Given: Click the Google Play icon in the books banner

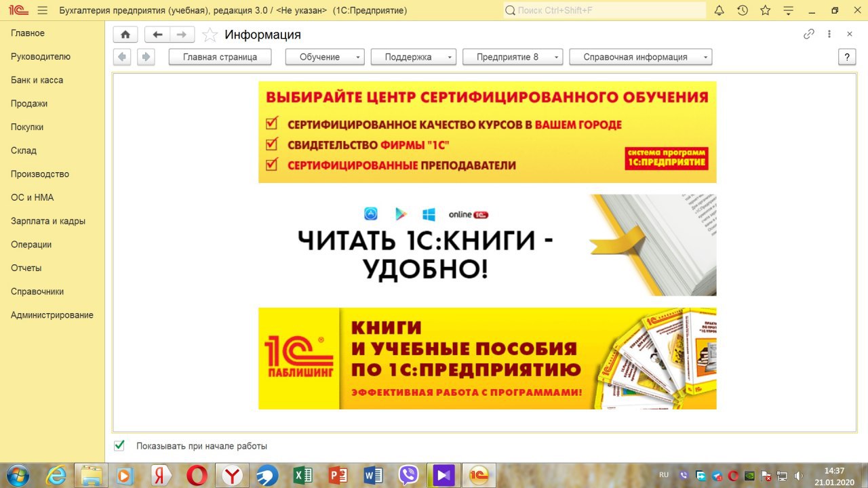Looking at the screenshot, I should 401,214.
